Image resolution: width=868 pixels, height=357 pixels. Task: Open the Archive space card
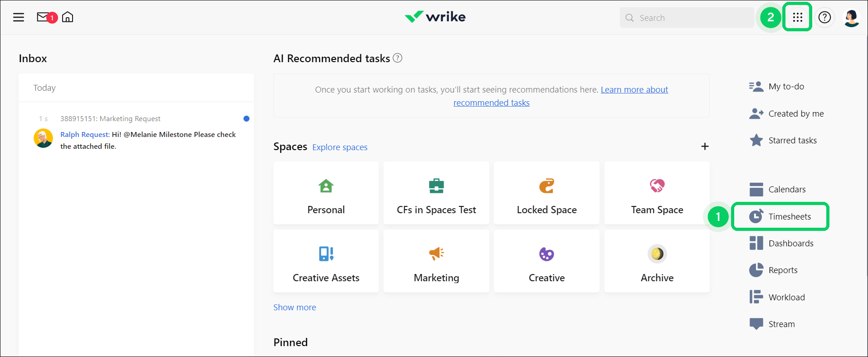[657, 261]
